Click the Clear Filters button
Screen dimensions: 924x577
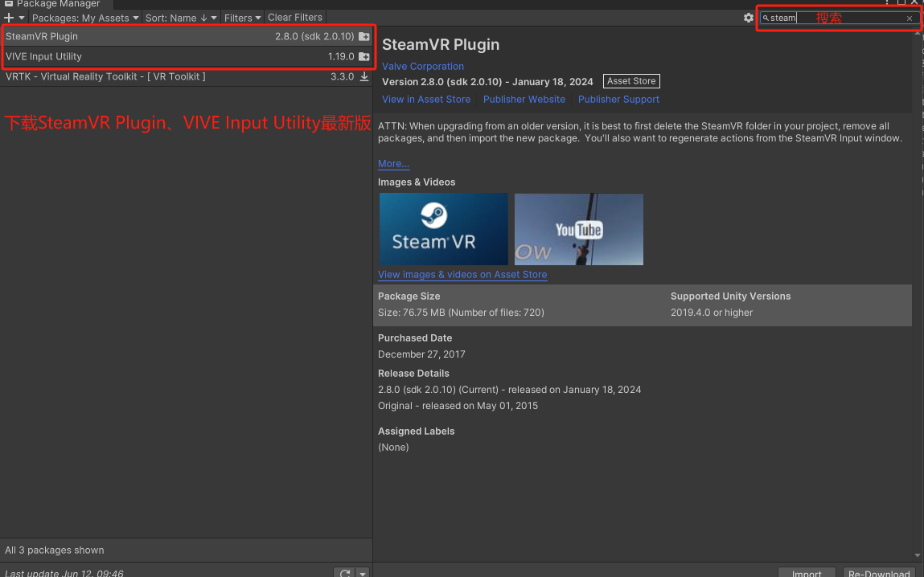point(295,18)
